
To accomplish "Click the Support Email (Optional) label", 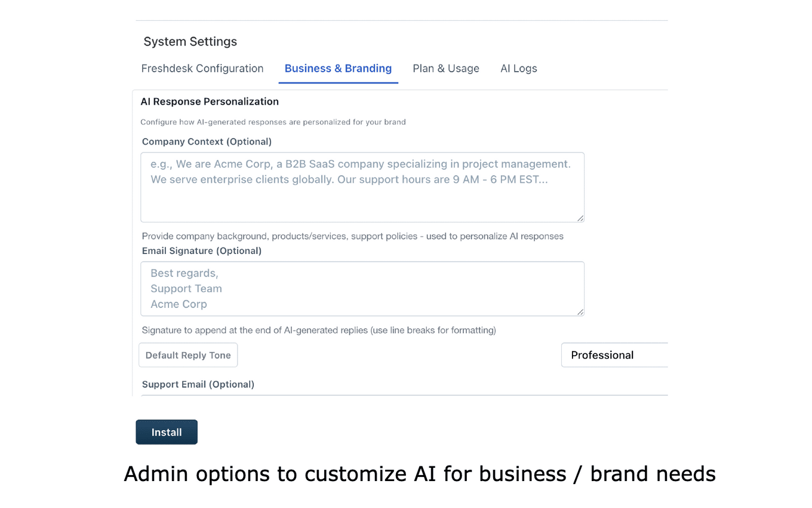I will [x=198, y=384].
